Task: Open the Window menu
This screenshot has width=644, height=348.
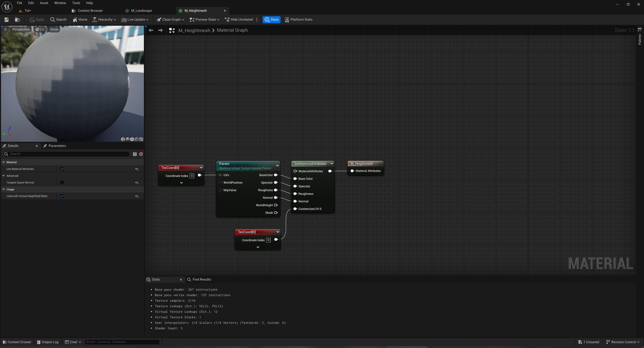Action: (x=60, y=3)
